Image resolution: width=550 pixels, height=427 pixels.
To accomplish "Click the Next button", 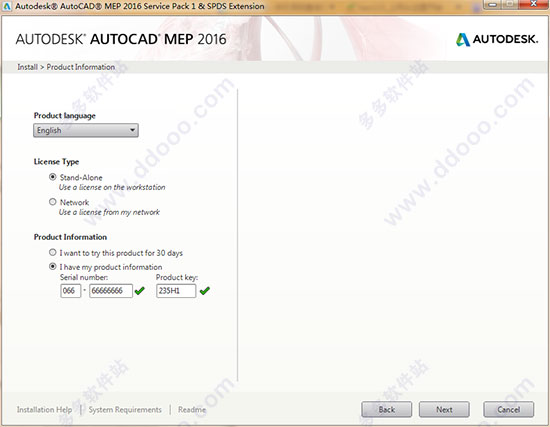I will point(444,409).
